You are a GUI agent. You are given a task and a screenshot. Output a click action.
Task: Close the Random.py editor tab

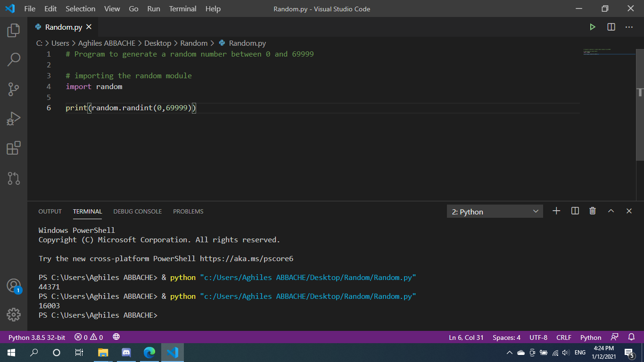tap(89, 27)
